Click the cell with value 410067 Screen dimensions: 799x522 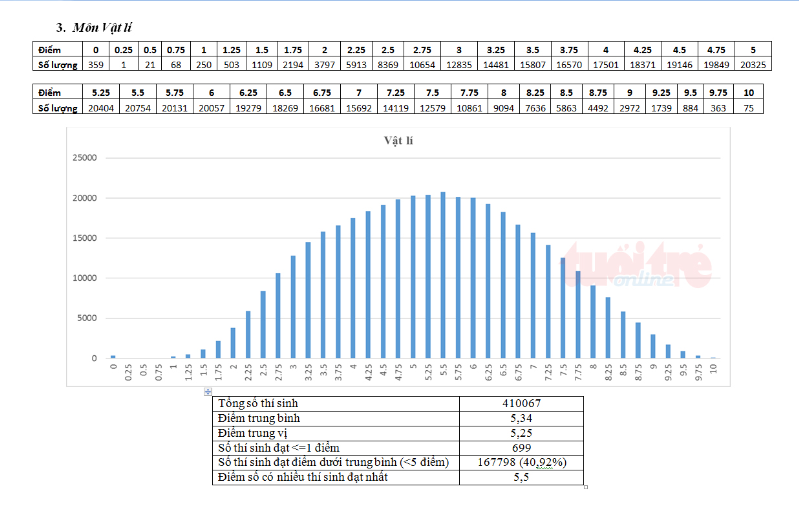(521, 403)
